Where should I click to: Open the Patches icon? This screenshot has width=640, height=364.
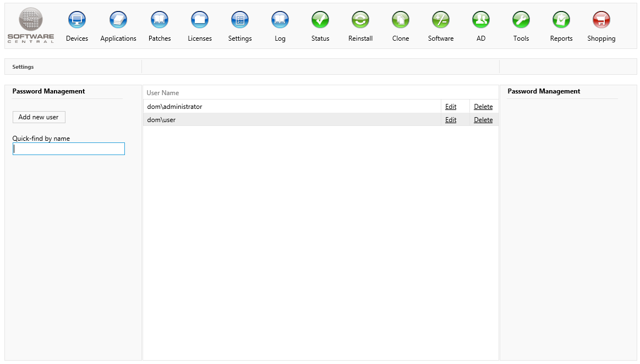(x=160, y=20)
